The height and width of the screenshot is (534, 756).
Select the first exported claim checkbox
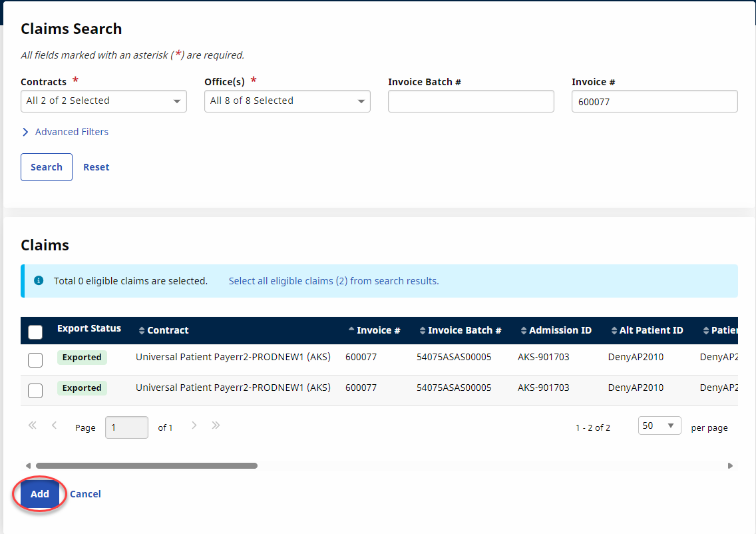coord(35,360)
